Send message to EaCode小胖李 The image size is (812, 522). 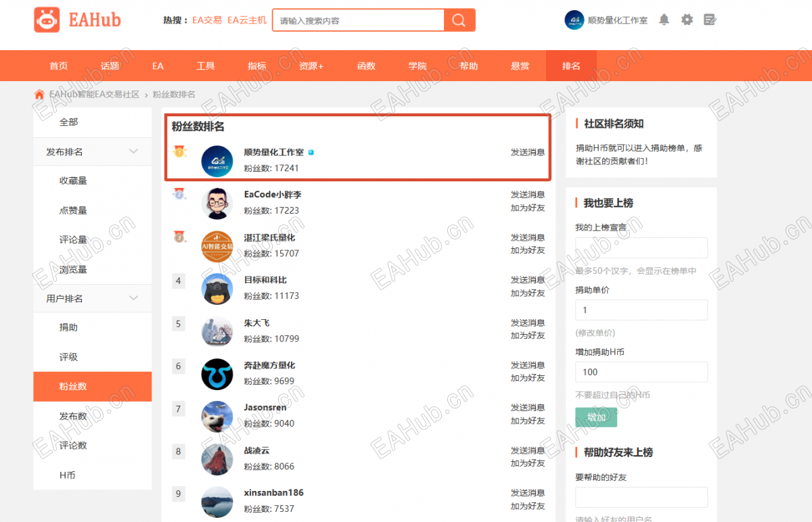tap(528, 195)
